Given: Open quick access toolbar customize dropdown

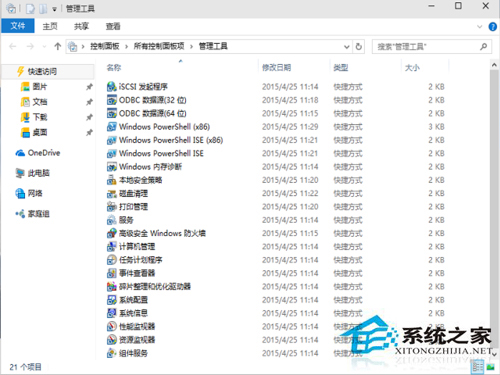Looking at the screenshot, I should click(54, 9).
